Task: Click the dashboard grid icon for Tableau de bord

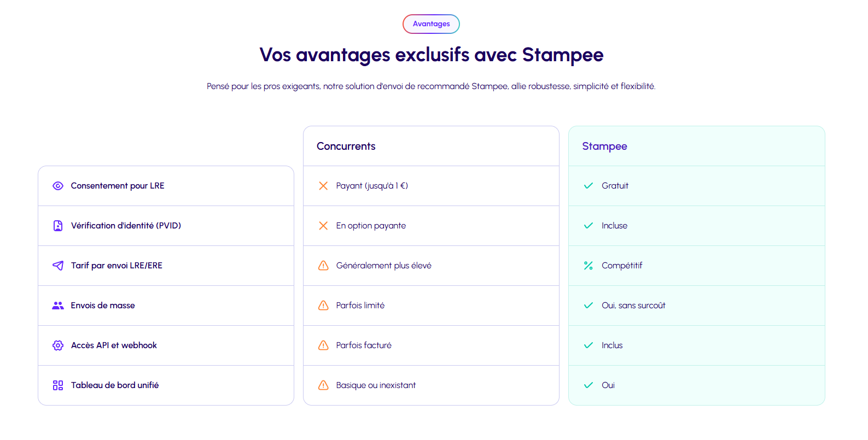Action: pyautogui.click(x=58, y=385)
